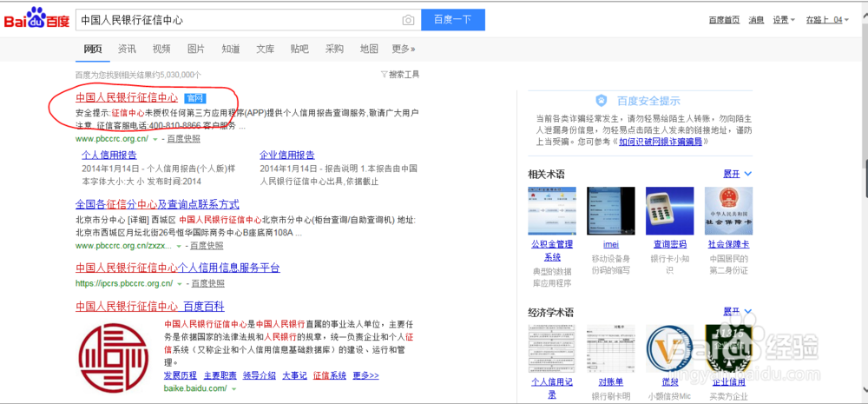Image resolution: width=868 pixels, height=404 pixels.
Task: Open the 企业信用报告 sublink
Action: 286,155
